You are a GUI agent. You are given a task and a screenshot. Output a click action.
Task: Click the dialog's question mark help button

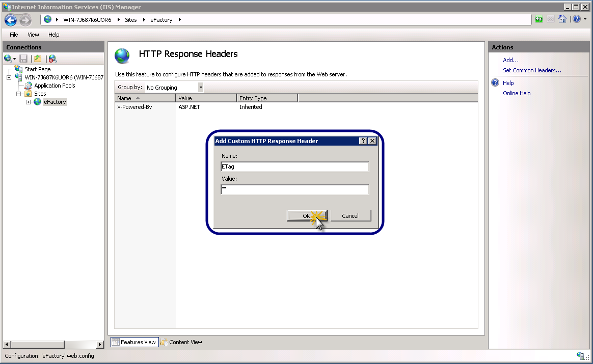point(363,141)
